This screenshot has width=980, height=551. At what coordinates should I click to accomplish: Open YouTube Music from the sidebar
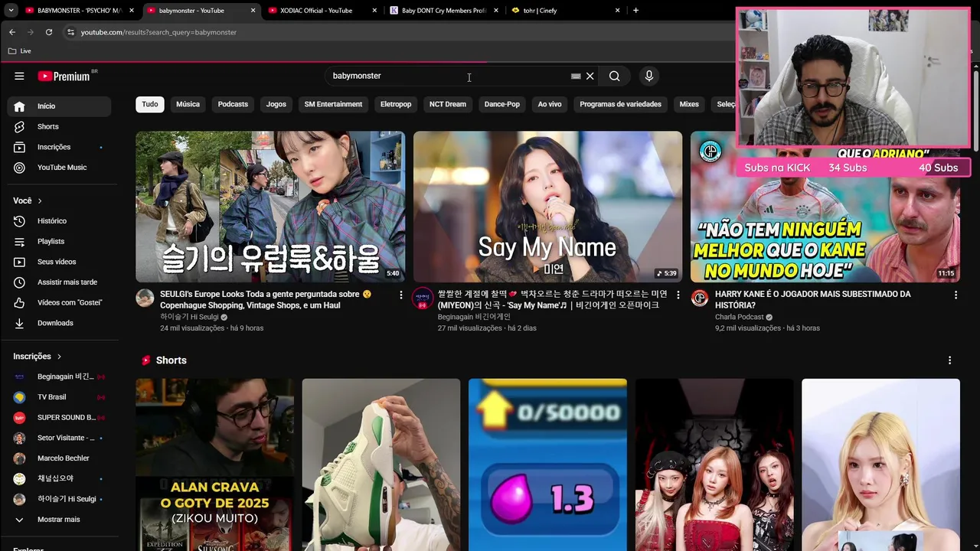[59, 168]
